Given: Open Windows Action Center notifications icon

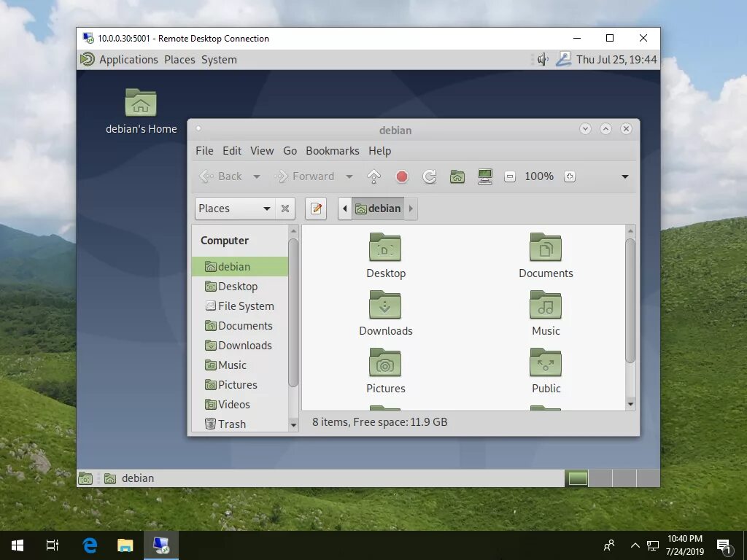Looking at the screenshot, I should 724,545.
